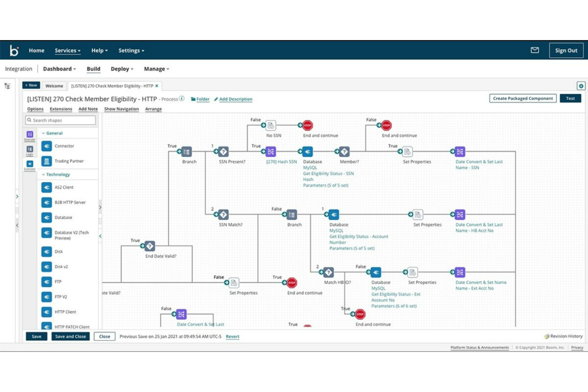588x392 pixels.
Task: Open the Services dropdown menu
Action: pyautogui.click(x=67, y=50)
